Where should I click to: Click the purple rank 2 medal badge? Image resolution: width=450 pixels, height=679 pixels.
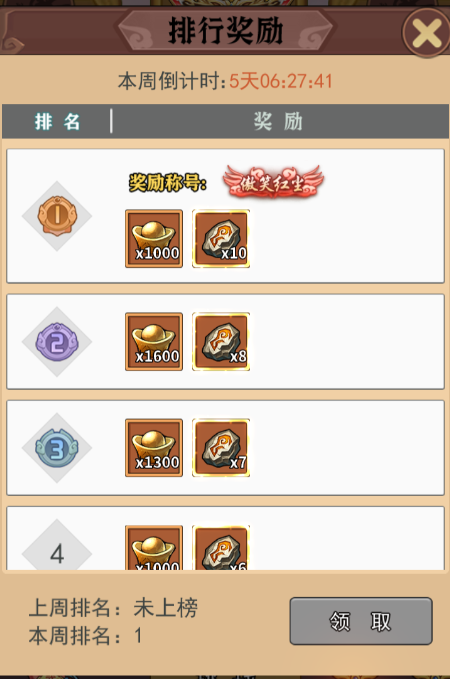click(x=57, y=342)
